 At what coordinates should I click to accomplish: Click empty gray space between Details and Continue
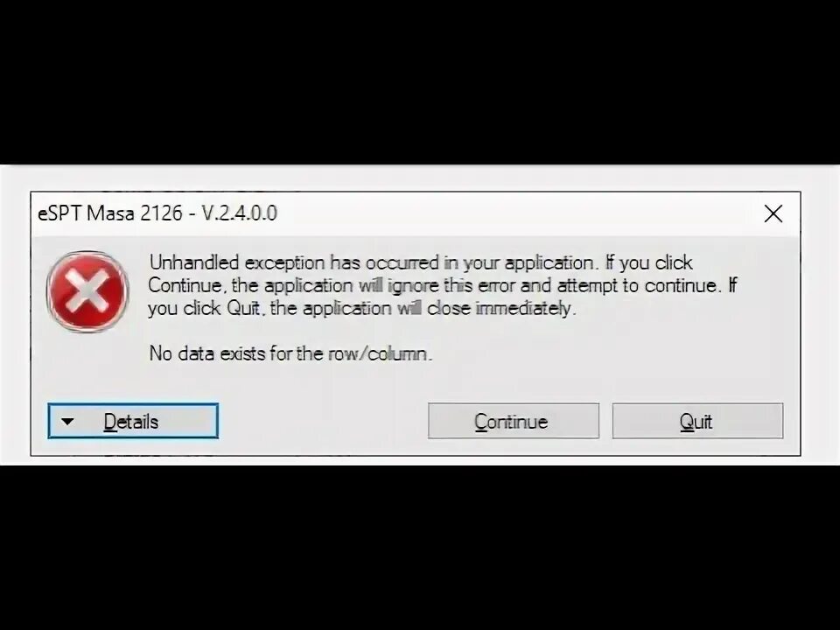tap(323, 422)
